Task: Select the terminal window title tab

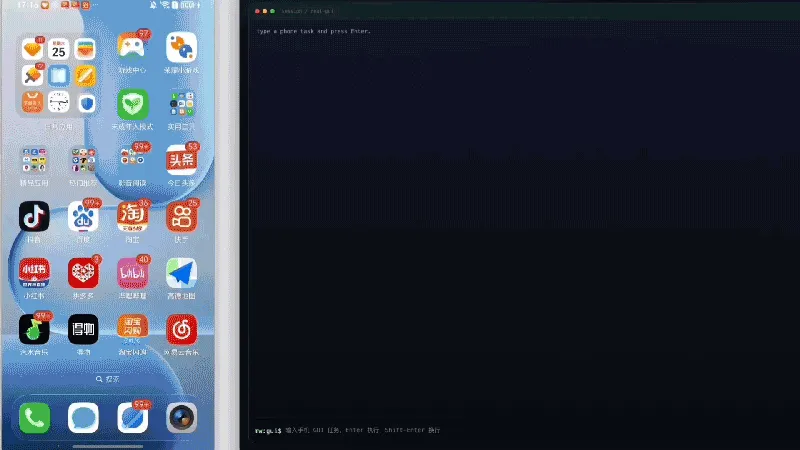Action: tap(308, 11)
